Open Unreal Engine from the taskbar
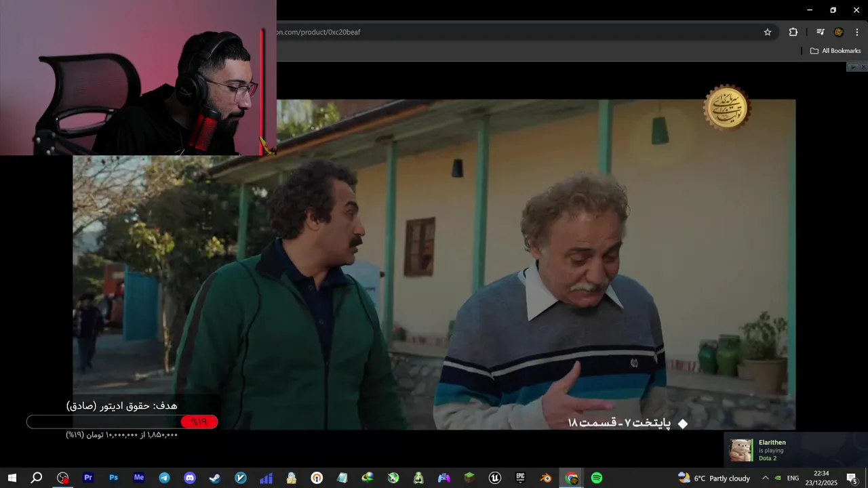 (x=495, y=478)
